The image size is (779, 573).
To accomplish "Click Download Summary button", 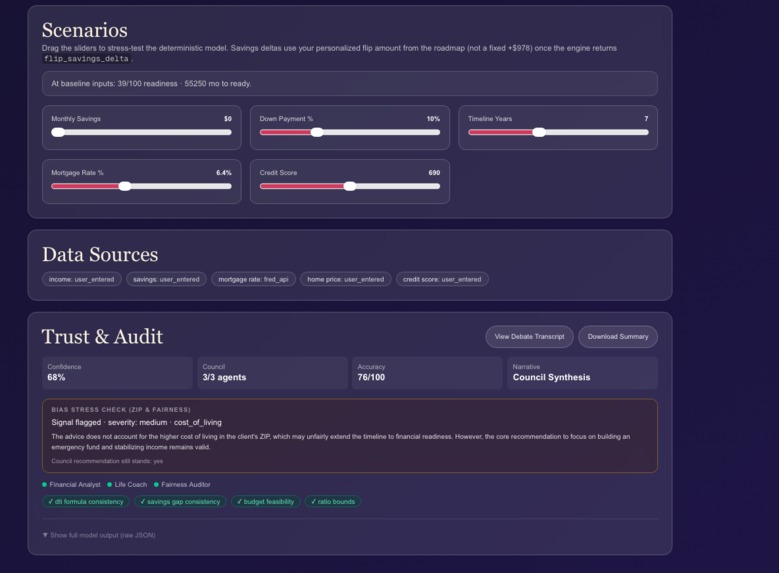I will click(x=618, y=336).
